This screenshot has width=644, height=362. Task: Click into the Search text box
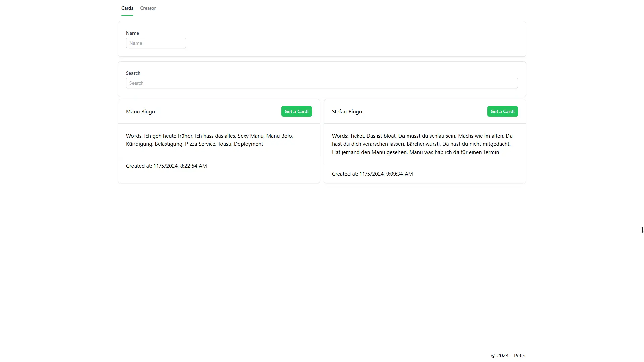click(322, 83)
